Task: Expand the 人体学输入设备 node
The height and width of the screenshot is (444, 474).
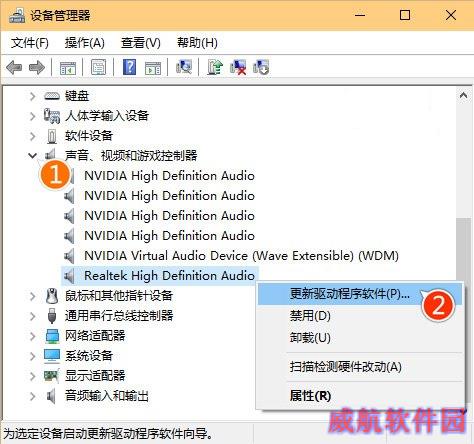Action: pos(32,116)
